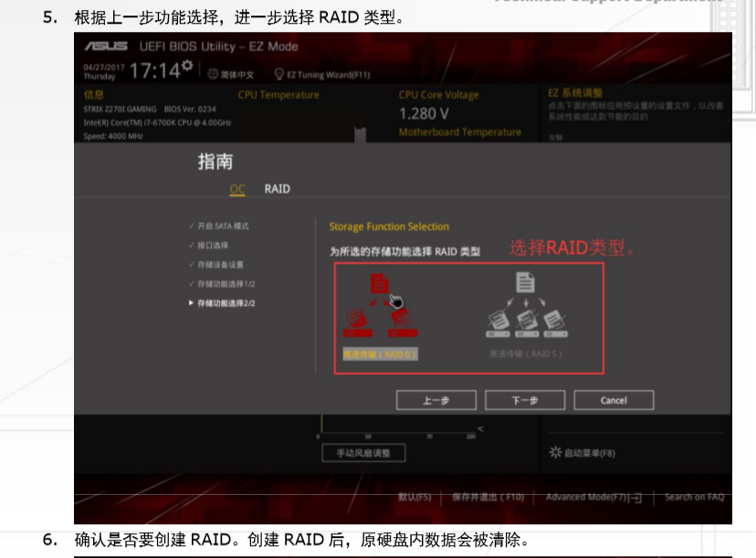Screen dimensions: 756x558
Task: Click the ASUS logo
Action: (106, 47)
